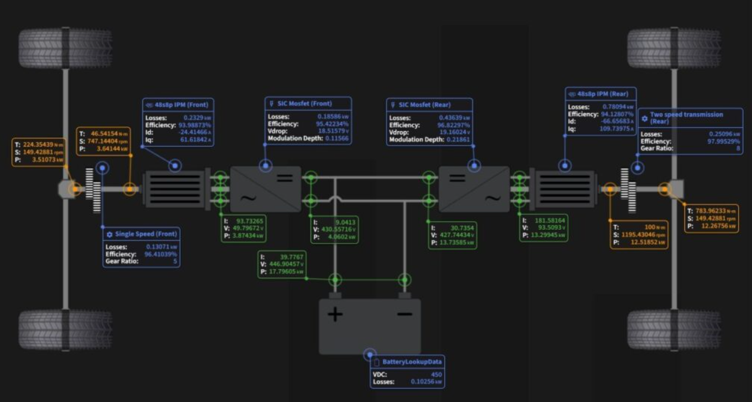
Task: Click the battery icon in the BatteryLookupData label
Action: click(376, 362)
